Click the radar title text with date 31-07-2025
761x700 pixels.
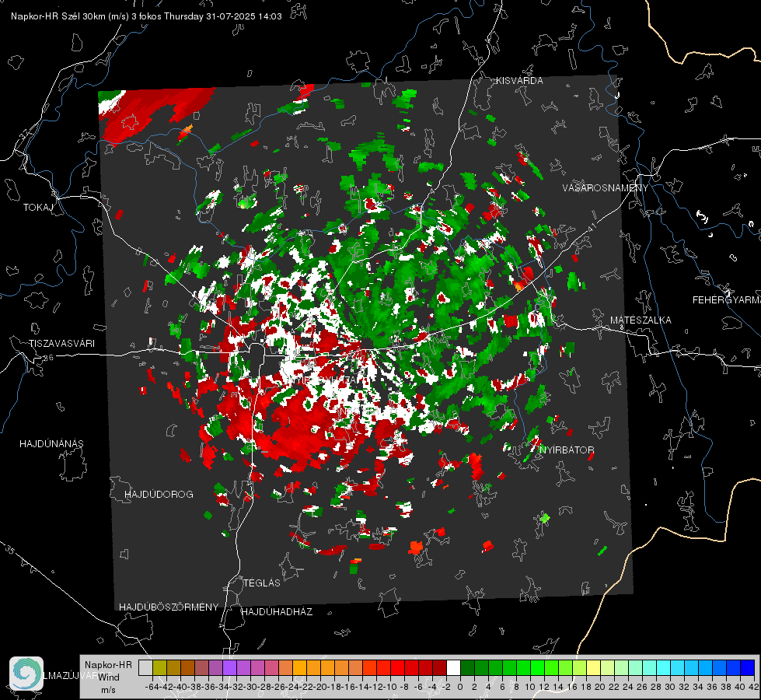click(146, 16)
